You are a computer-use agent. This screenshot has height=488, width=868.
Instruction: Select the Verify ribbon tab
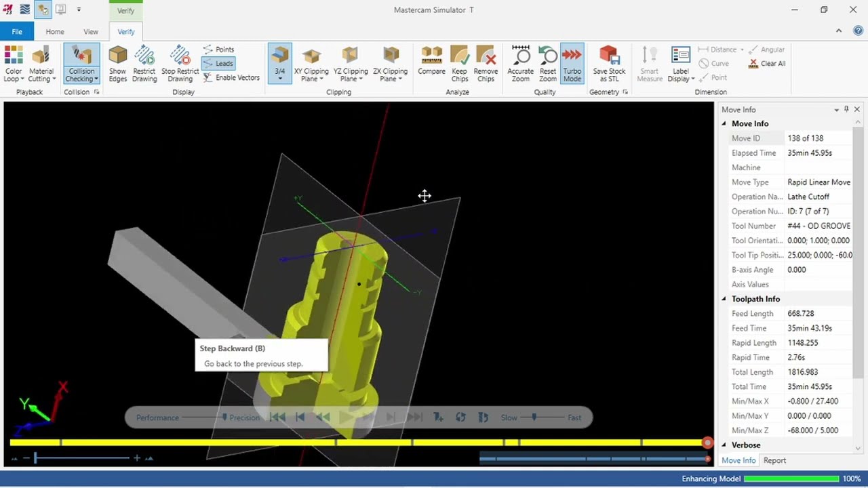click(126, 31)
